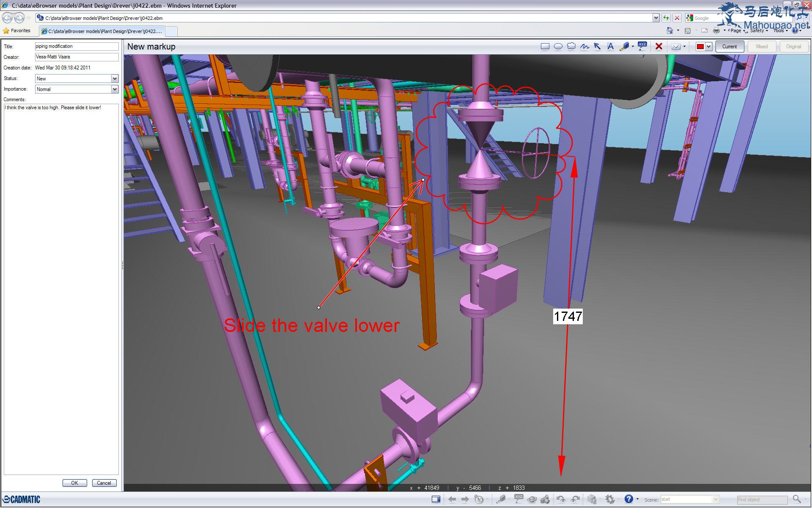812x508 pixels.
Task: Click the browser Print icon
Action: click(716, 30)
